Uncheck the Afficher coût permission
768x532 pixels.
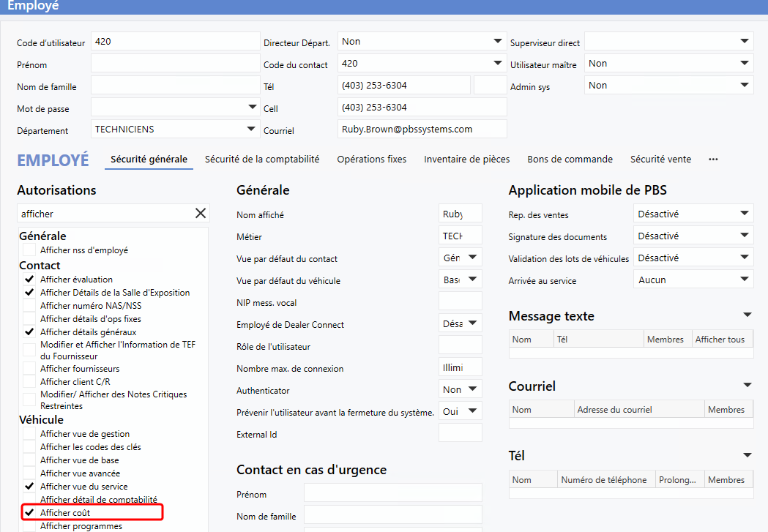pos(29,513)
